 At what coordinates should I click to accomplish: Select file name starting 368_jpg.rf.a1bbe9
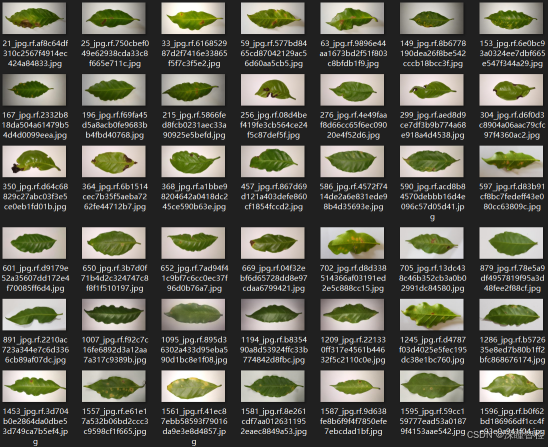(x=194, y=196)
